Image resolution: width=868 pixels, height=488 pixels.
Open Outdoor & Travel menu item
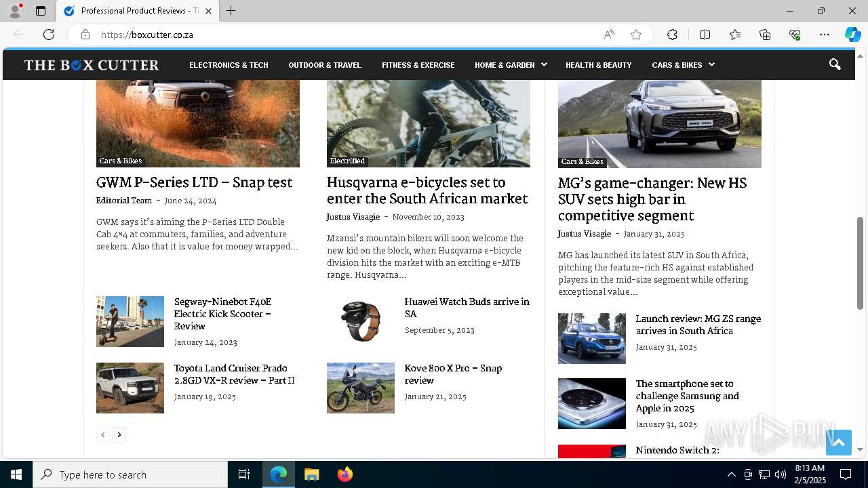coord(325,65)
